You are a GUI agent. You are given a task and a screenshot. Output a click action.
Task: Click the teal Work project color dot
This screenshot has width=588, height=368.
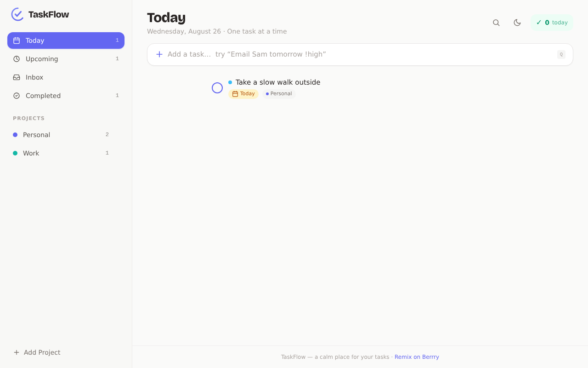click(15, 153)
